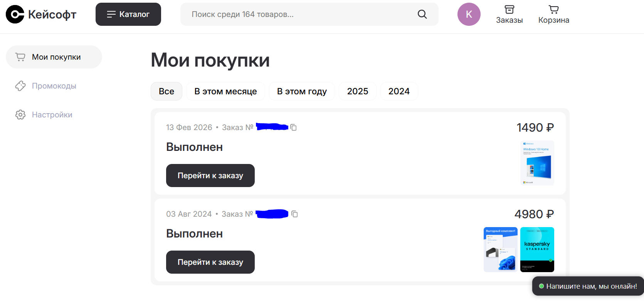Open Настройки in the sidebar
644x301 pixels.
pos(52,115)
